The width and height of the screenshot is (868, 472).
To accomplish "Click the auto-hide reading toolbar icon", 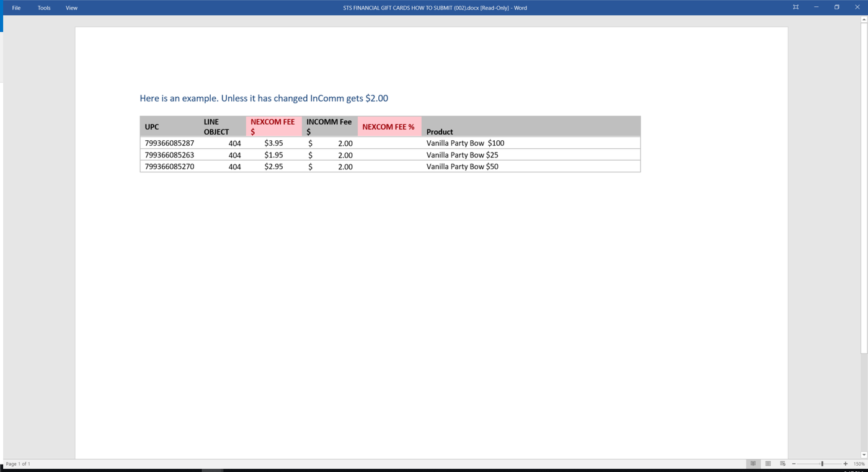I will click(x=795, y=7).
